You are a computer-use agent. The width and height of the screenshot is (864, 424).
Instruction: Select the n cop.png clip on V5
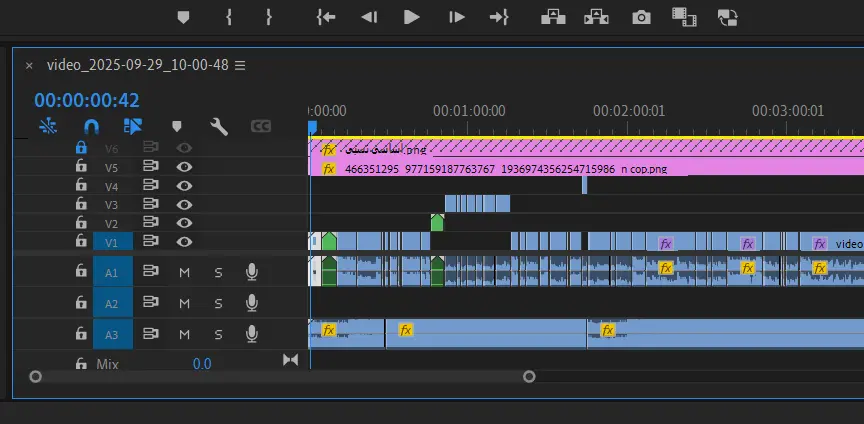pyautogui.click(x=586, y=169)
